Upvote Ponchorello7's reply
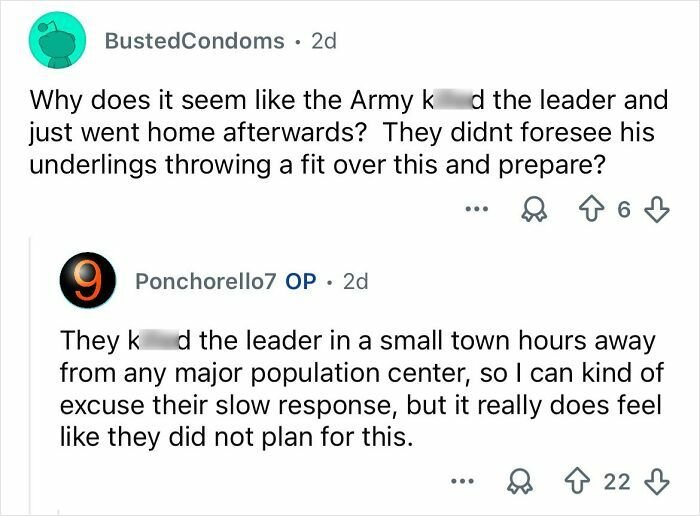This screenshot has width=700, height=516. [574, 483]
